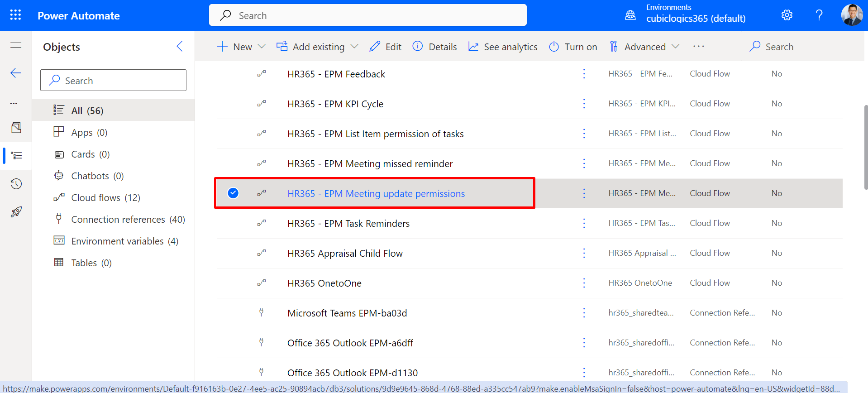
Task: Click the top global Search bar
Action: point(368,15)
